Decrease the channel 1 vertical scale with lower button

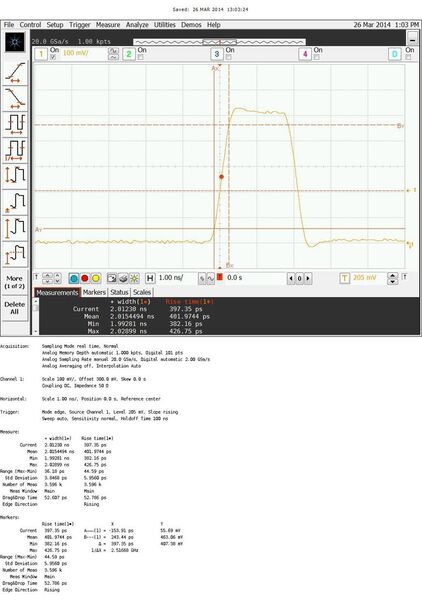tap(114, 57)
